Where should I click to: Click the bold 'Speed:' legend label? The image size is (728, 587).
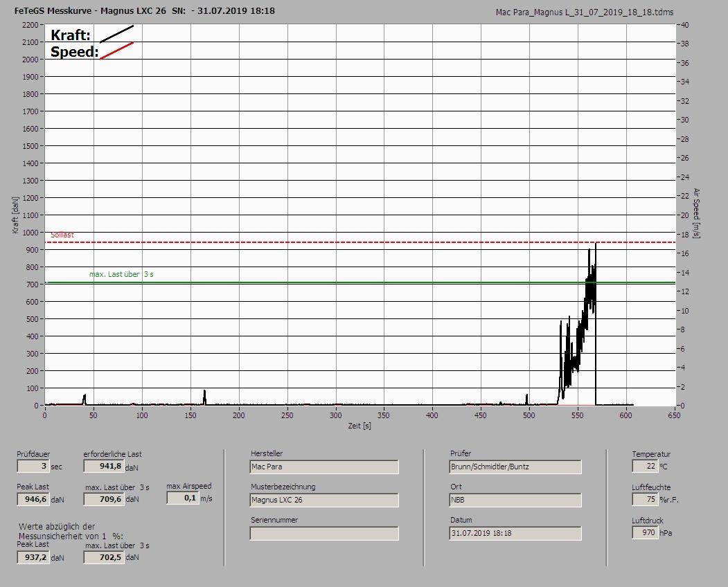point(74,51)
